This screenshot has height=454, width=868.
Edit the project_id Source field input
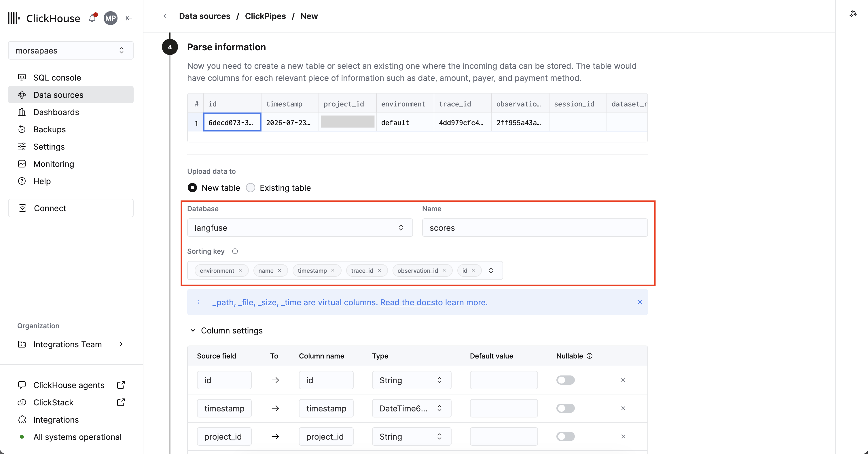(224, 437)
